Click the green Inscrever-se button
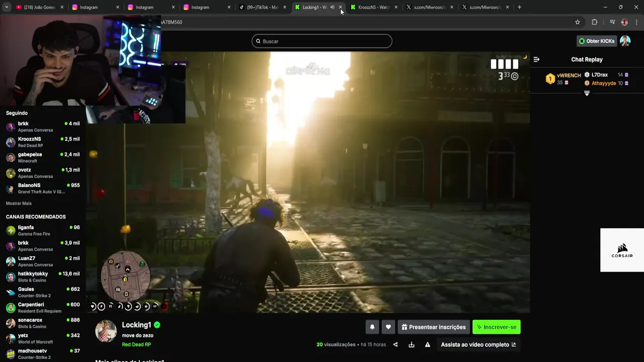The image size is (644, 362). [x=497, y=327]
